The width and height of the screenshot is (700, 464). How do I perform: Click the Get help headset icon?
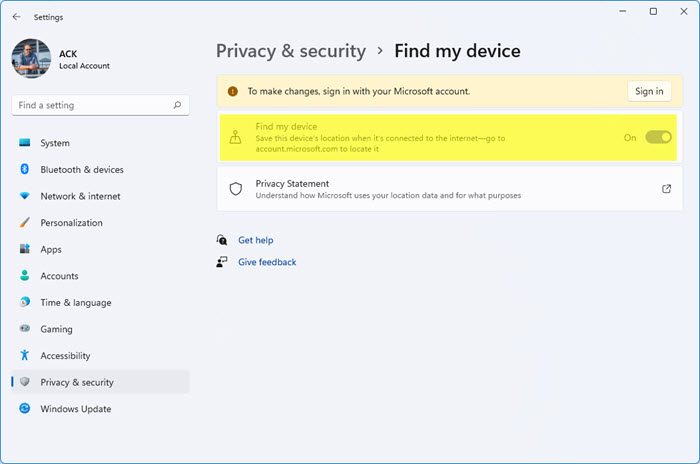point(222,240)
